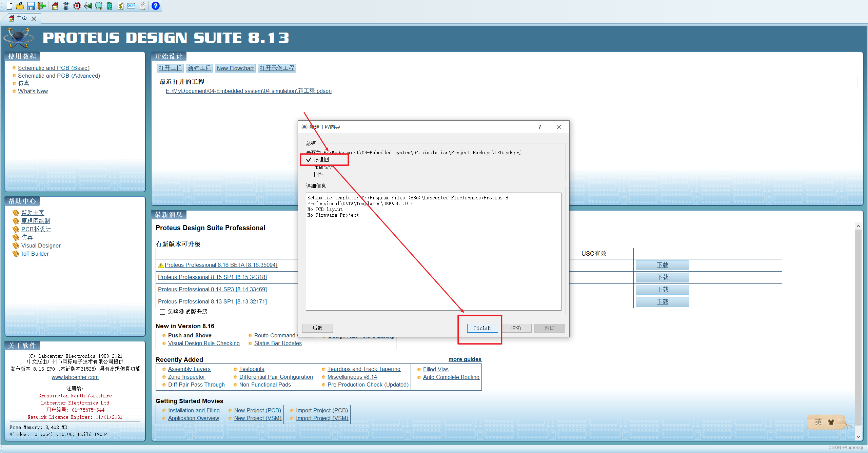Click the Open Project folder icon
The height and width of the screenshot is (453, 868).
20,6
